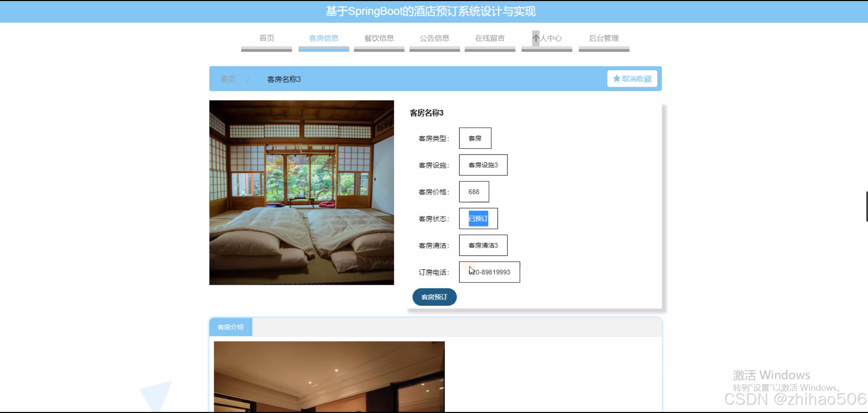Open the 餐饮信息 dining info tab

pos(379,38)
